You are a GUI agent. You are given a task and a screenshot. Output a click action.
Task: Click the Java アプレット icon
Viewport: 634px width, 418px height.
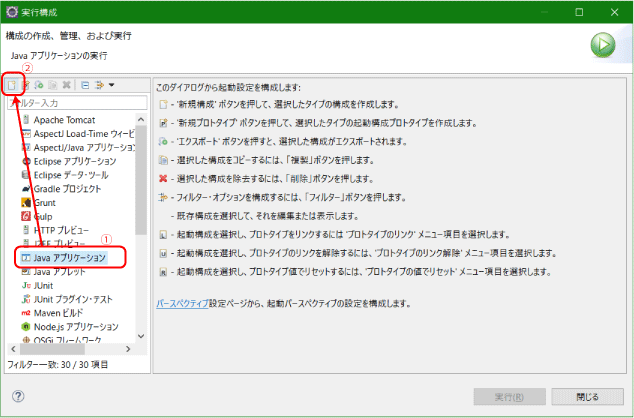26,272
